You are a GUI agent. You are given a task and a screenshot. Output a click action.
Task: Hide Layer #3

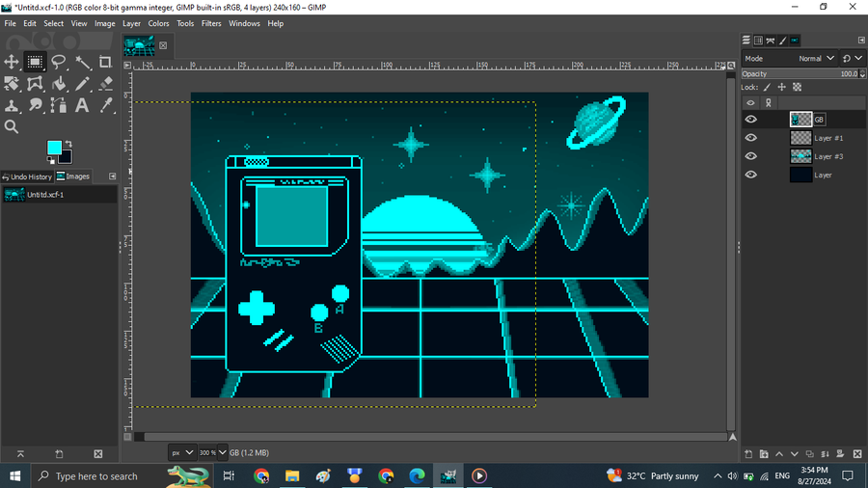[750, 156]
